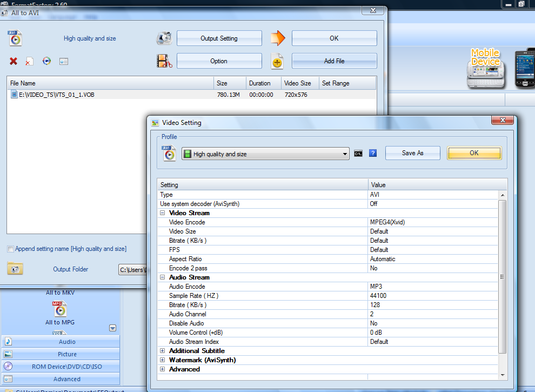Collapse the Audio Stream section

click(x=163, y=277)
